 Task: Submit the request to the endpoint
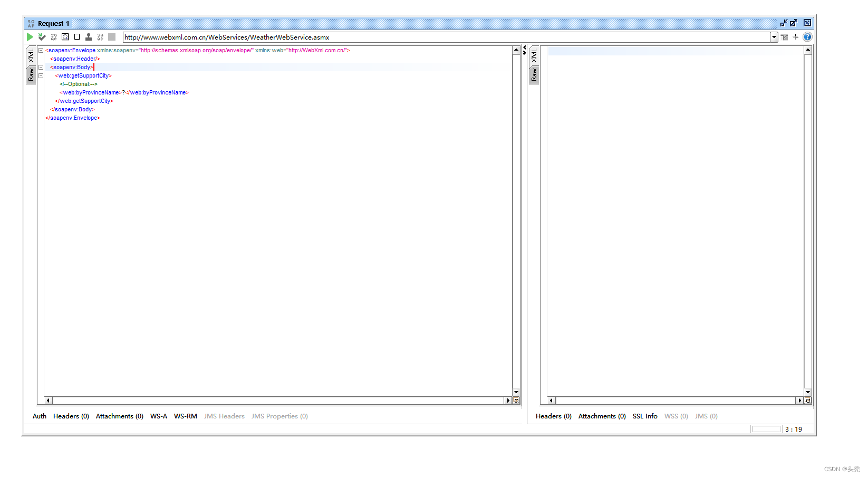pos(30,37)
